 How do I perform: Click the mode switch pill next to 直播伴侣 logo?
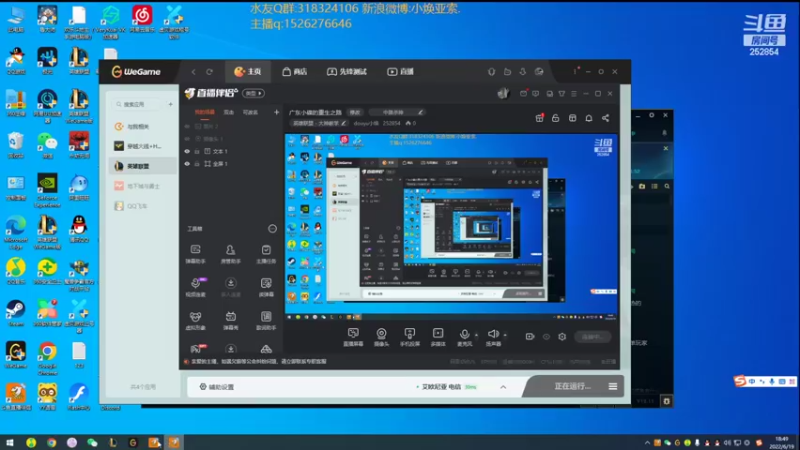click(x=254, y=93)
